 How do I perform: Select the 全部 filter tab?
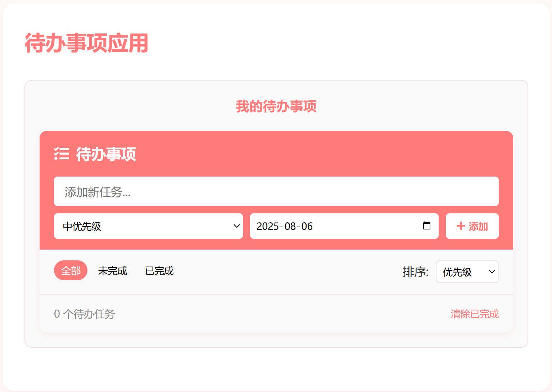[x=71, y=270]
